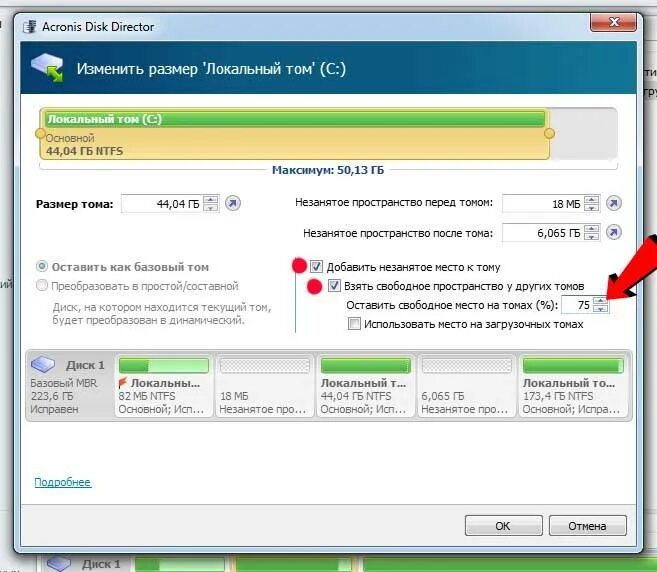
Task: Click the Локальный том (C:) volume bar
Action: [x=295, y=134]
